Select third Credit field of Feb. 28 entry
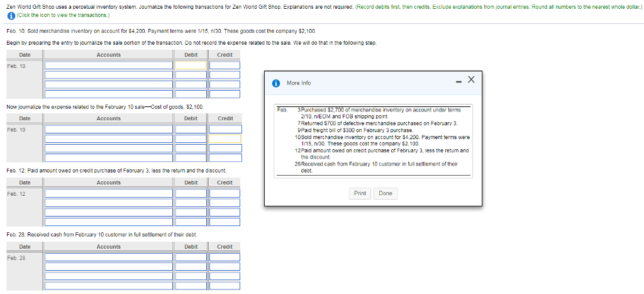 pyautogui.click(x=225, y=276)
